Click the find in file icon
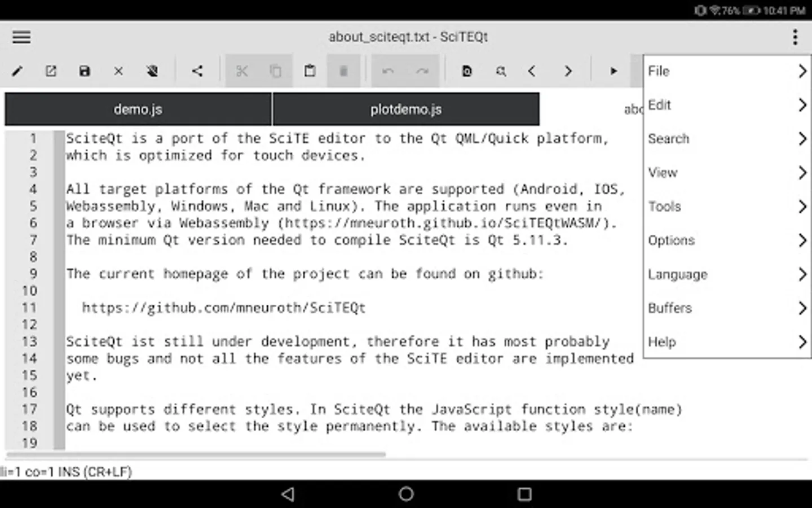 pos(467,71)
